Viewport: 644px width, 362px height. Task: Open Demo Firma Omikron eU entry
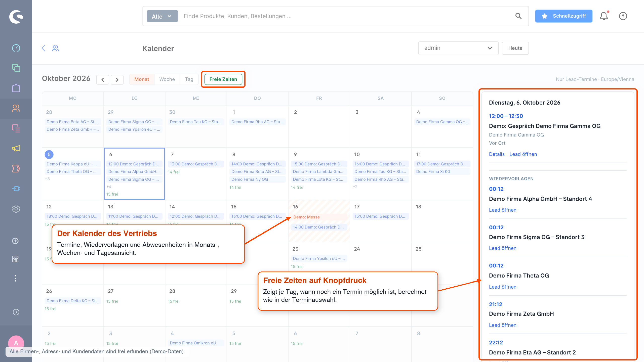196,343
